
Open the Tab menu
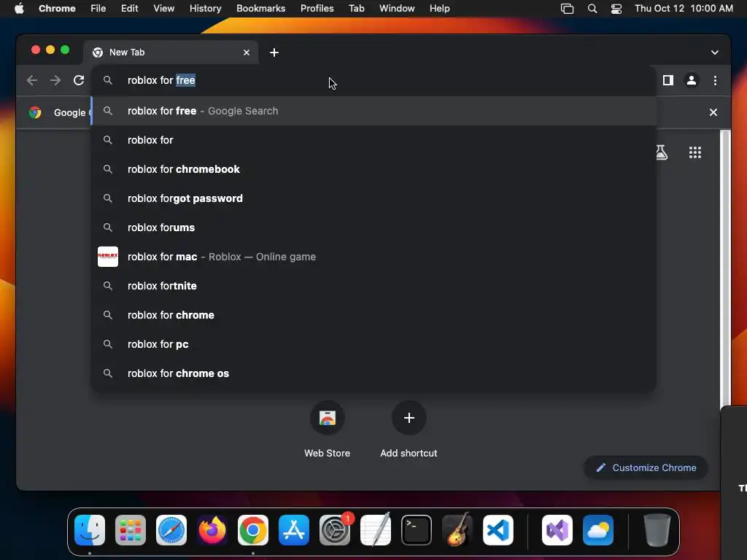point(356,9)
